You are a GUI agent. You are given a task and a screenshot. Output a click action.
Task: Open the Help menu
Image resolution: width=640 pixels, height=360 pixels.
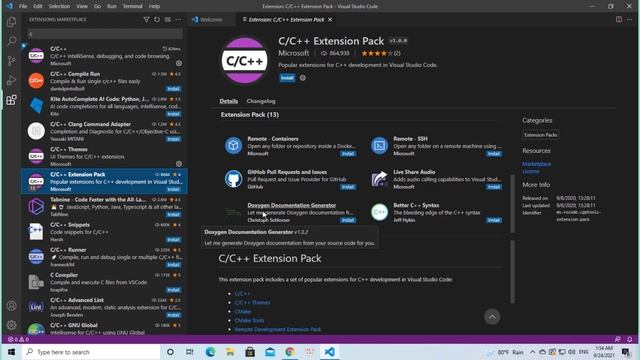point(154,6)
